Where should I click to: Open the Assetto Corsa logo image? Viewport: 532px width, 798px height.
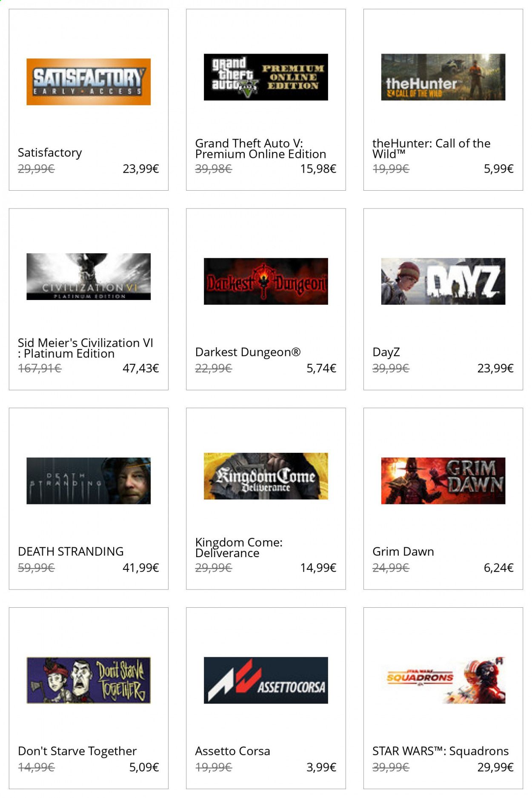(266, 680)
